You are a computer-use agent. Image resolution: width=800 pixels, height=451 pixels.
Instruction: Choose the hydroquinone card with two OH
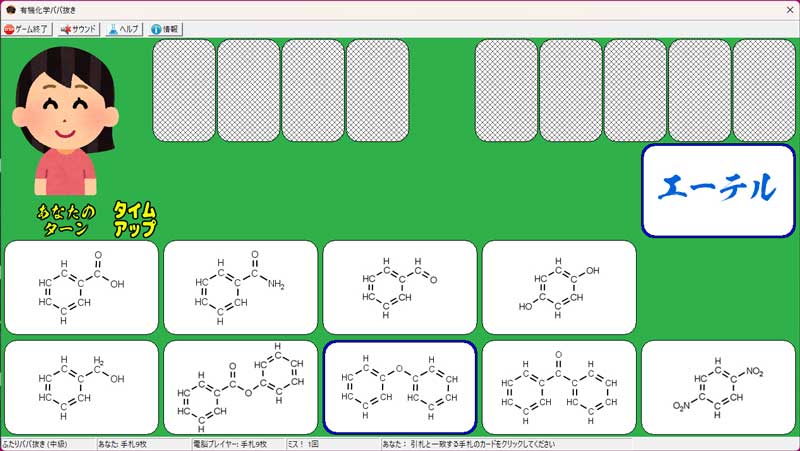click(x=558, y=287)
